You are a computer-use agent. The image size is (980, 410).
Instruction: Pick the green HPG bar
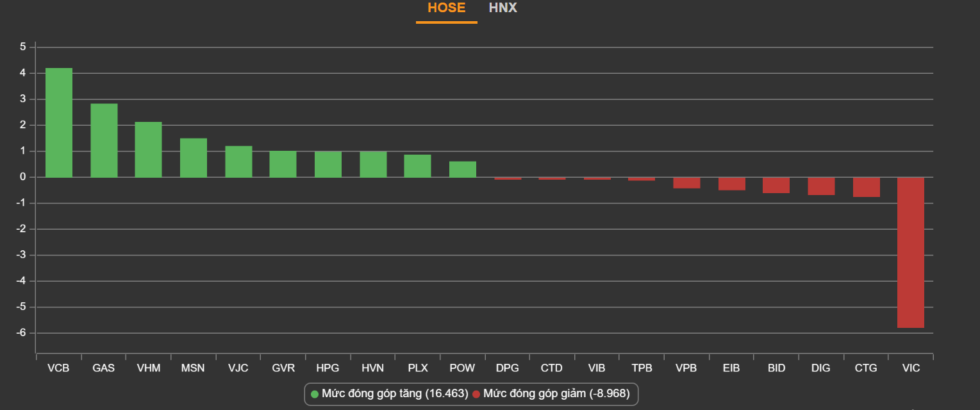328,164
